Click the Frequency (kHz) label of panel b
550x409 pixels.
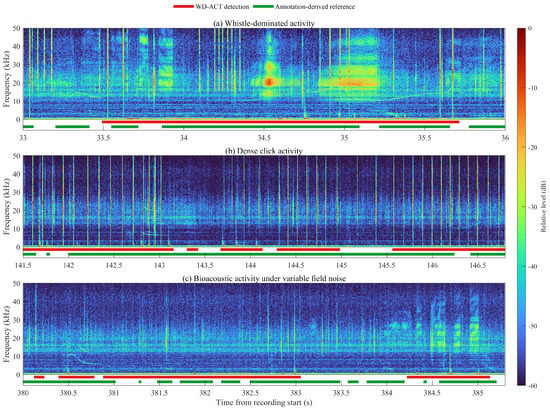[6, 207]
